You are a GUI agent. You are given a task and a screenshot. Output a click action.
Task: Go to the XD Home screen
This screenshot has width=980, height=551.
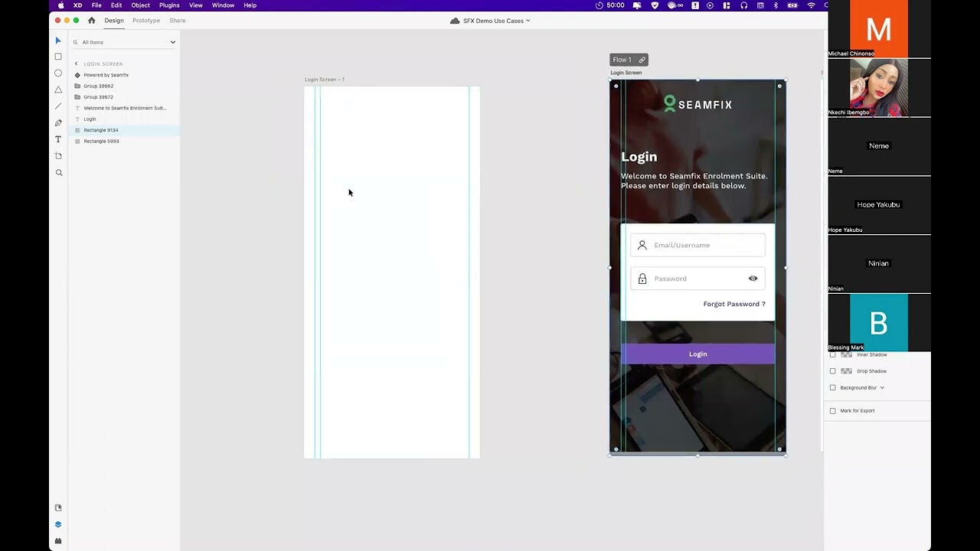(92, 21)
